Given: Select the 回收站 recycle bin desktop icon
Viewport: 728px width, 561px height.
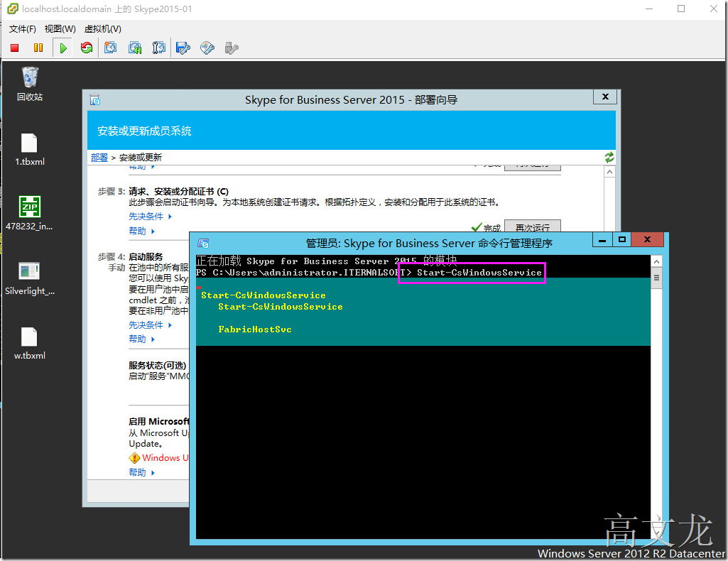Looking at the screenshot, I should (x=30, y=85).
